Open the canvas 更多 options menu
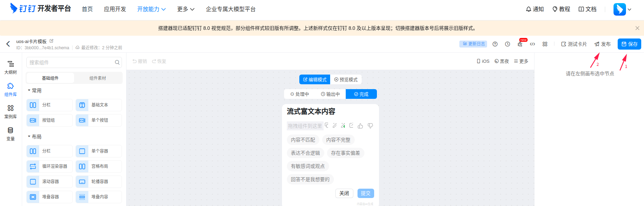This screenshot has height=206, width=644. point(521,61)
